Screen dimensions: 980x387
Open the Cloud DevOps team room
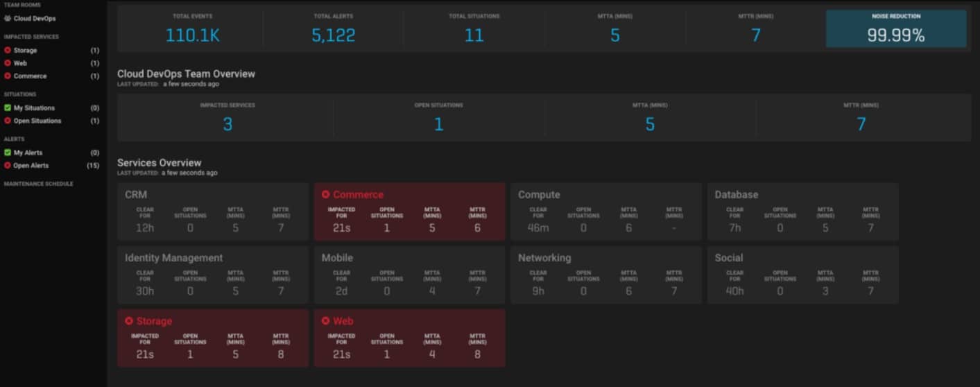coord(35,19)
